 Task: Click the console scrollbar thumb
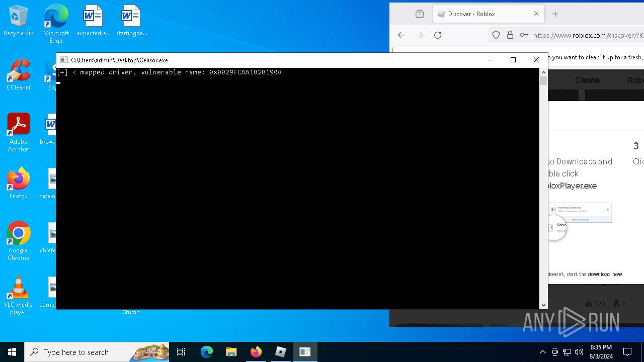[543, 80]
